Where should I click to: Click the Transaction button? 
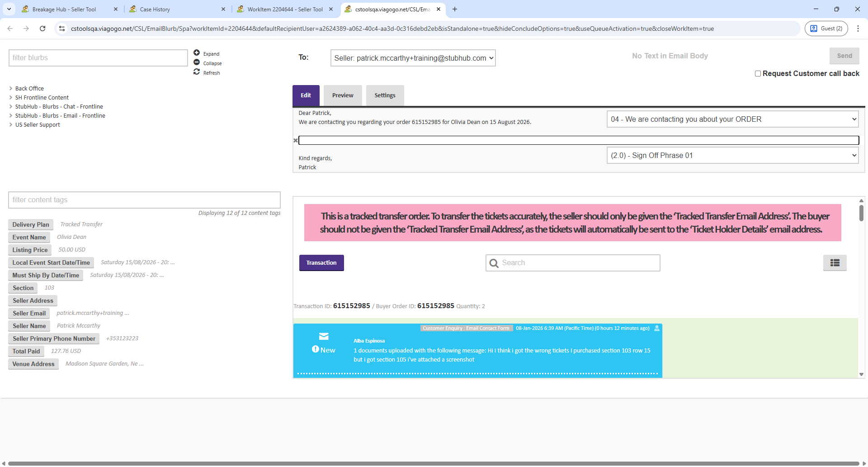point(321,263)
